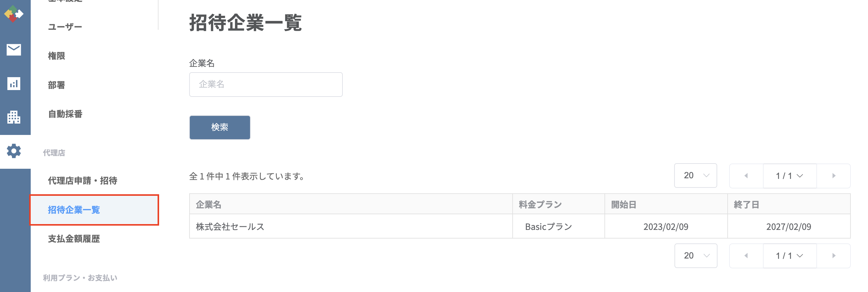868x292 pixels.
Task: Click bottom pagination next page arrow
Action: coord(834,256)
